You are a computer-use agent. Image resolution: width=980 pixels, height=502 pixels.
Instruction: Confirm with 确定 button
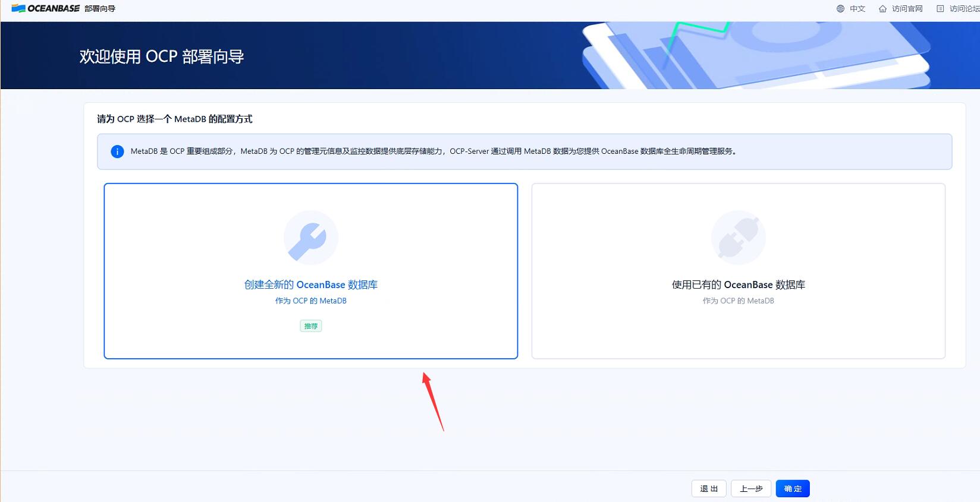click(x=793, y=488)
